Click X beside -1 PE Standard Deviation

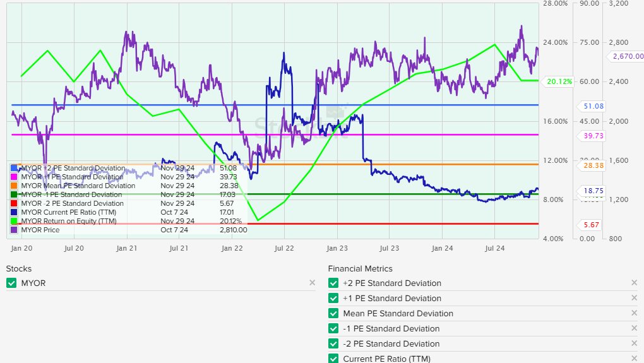click(635, 328)
